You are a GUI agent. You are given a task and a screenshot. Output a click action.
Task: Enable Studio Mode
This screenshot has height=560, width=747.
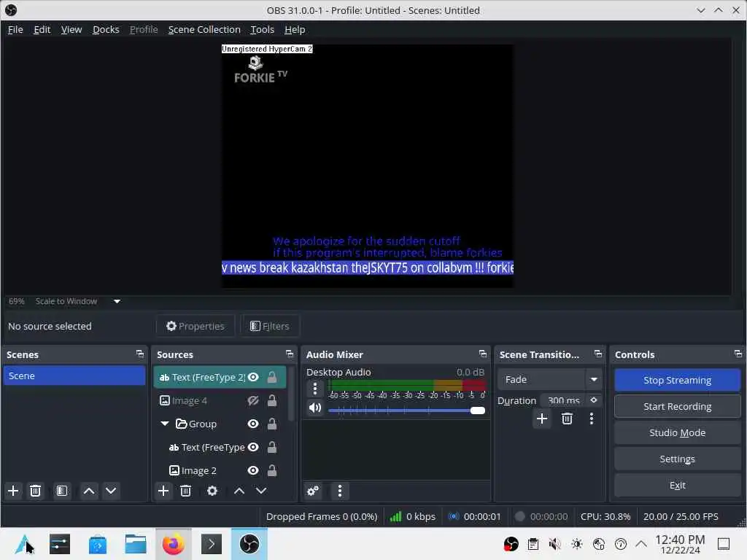(x=677, y=432)
